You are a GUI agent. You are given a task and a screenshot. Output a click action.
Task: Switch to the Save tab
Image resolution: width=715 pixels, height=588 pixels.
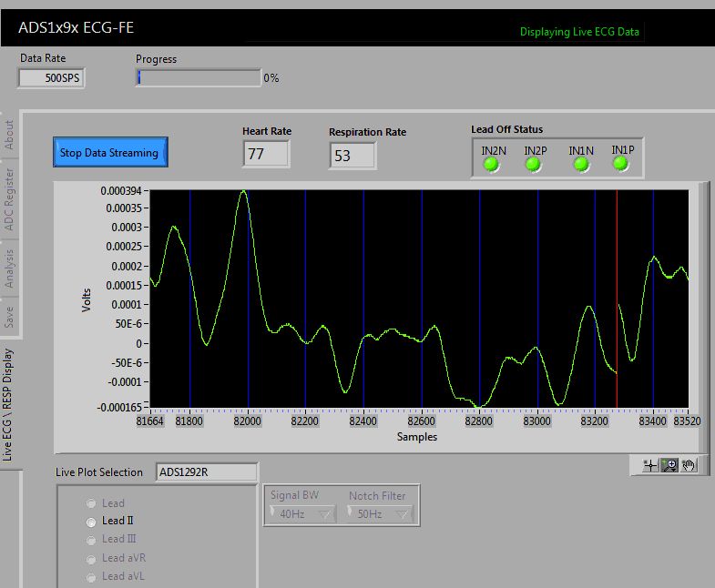(9, 317)
